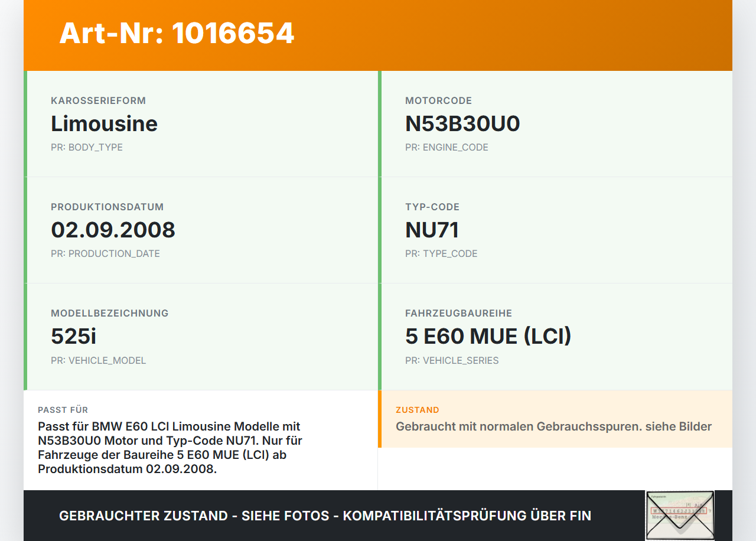The height and width of the screenshot is (541, 756).
Task: Click the PR: VEHICLE_SERIES caption
Action: (x=452, y=360)
